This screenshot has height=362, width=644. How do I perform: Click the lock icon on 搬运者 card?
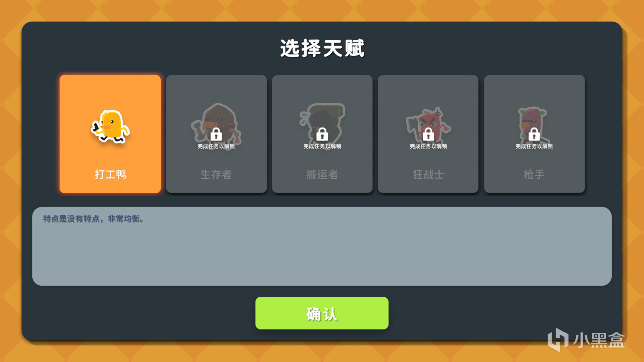(x=322, y=134)
